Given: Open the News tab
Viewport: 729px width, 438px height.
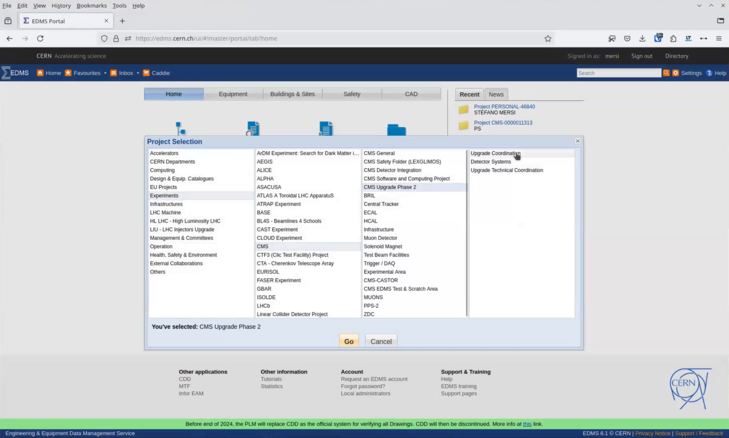Looking at the screenshot, I should tap(496, 94).
